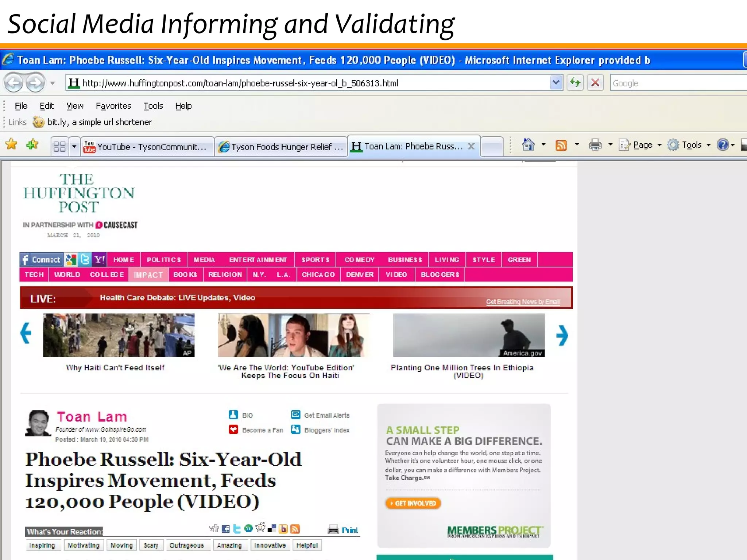Share article via Delicious squares icon

272,529
